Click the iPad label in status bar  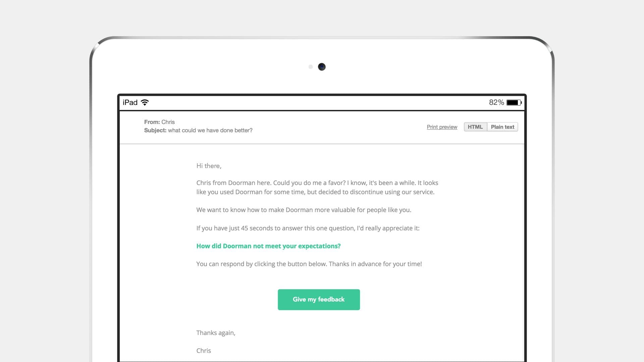coord(130,103)
